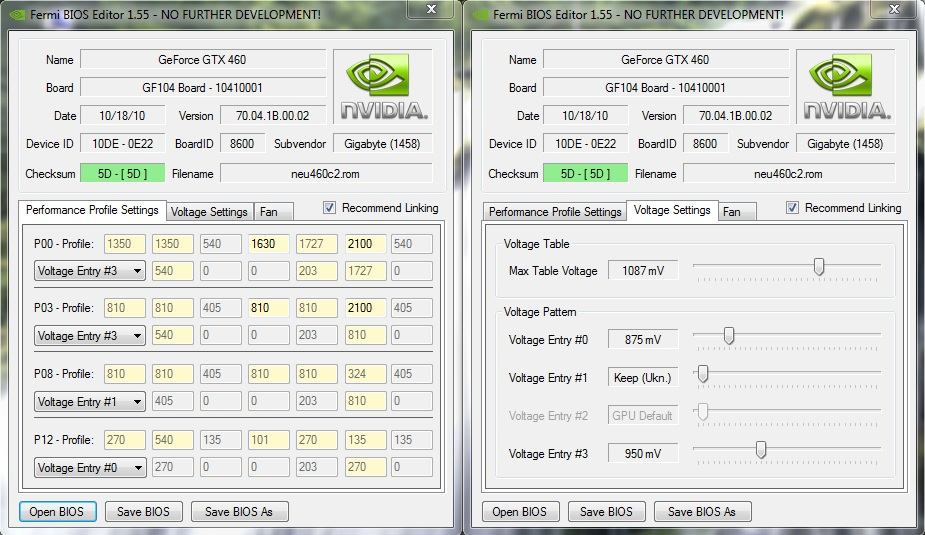Click the Max Table Voltage slider handle
This screenshot has width=925, height=535.
coord(819,267)
